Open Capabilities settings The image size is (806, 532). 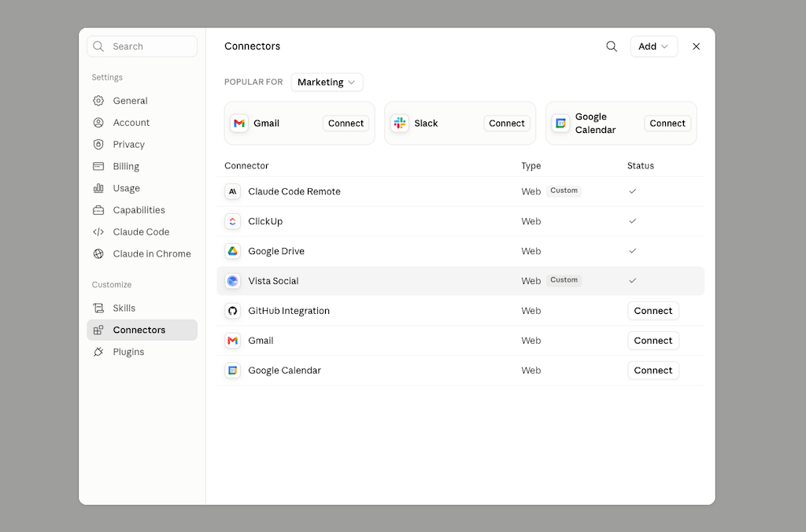[142, 209]
